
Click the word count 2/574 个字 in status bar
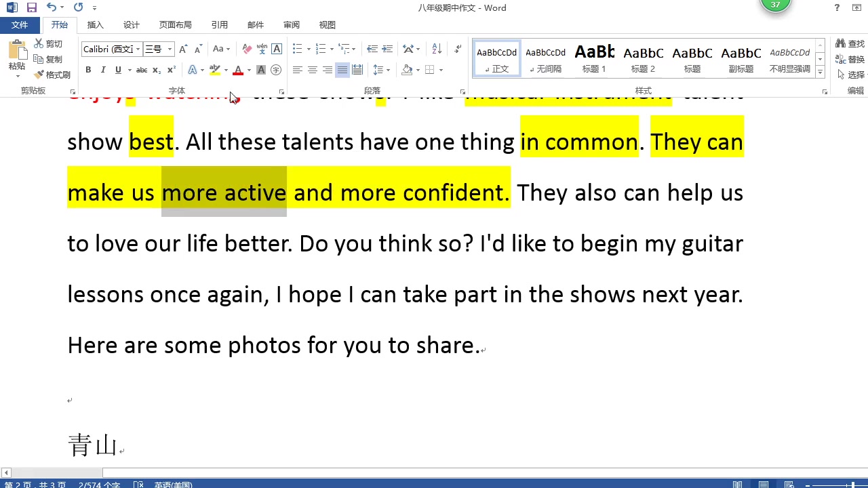tap(100, 485)
